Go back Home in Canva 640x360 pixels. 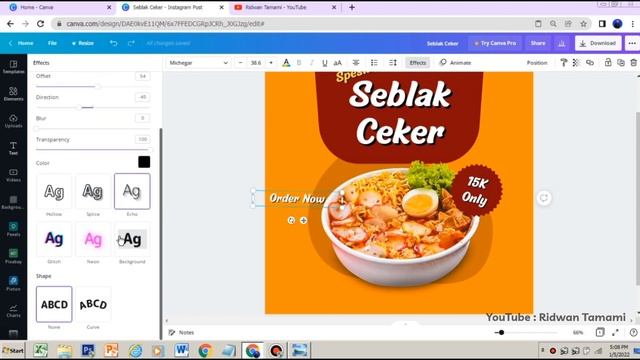(21, 43)
